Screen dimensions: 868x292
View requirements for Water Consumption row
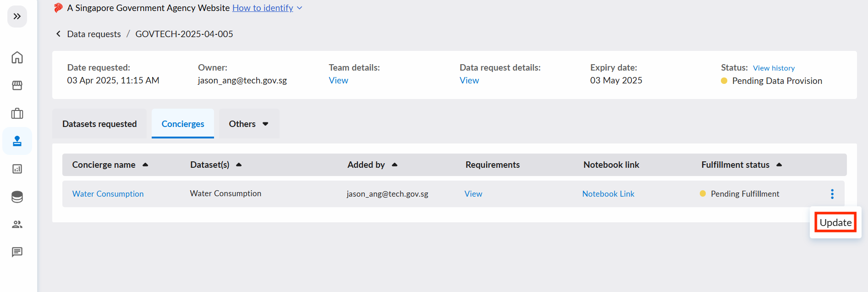pyautogui.click(x=473, y=194)
